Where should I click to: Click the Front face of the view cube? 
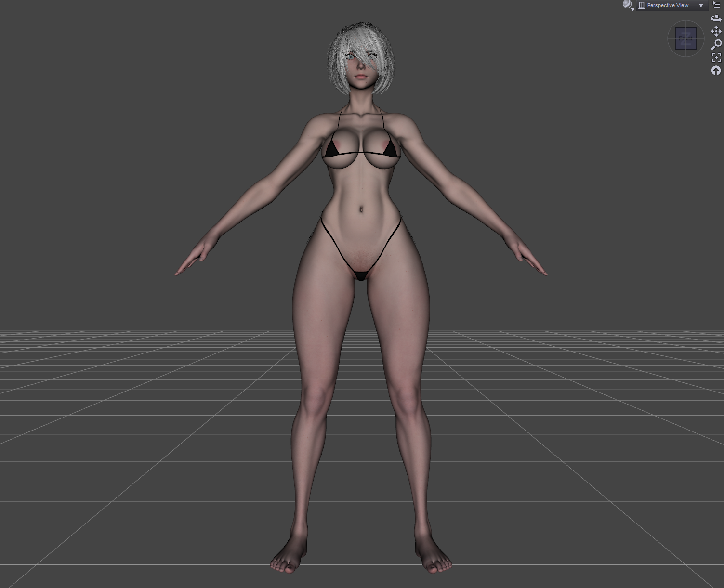click(686, 39)
